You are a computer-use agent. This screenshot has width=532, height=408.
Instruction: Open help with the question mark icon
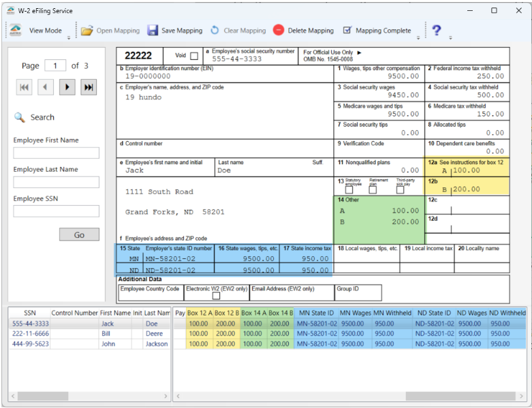point(437,31)
